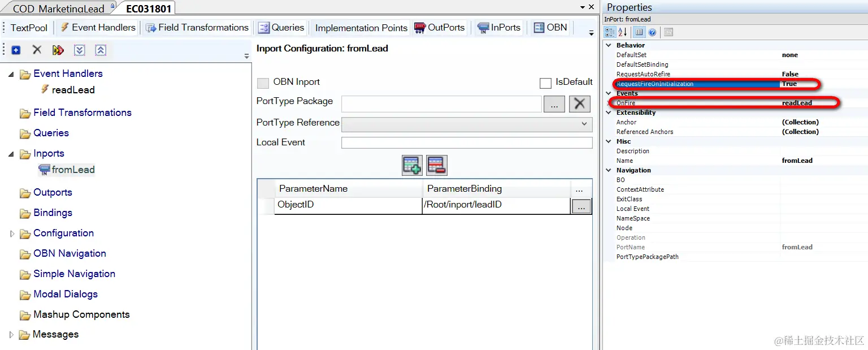This screenshot has width=868, height=350.
Task: Open the TextPool tab
Action: pos(29,28)
